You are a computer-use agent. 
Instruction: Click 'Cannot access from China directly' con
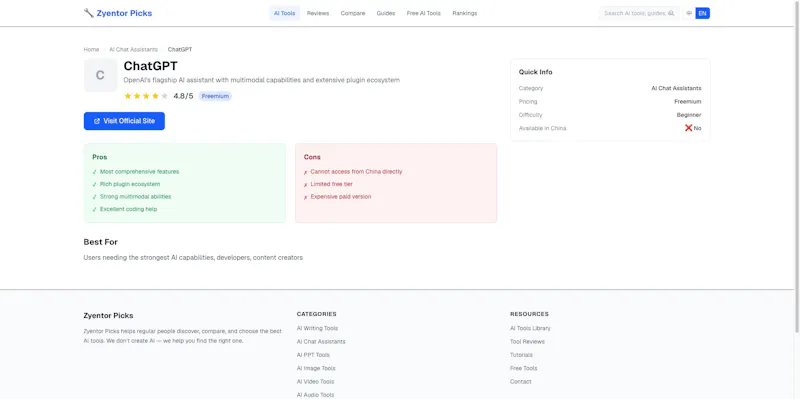(x=356, y=171)
